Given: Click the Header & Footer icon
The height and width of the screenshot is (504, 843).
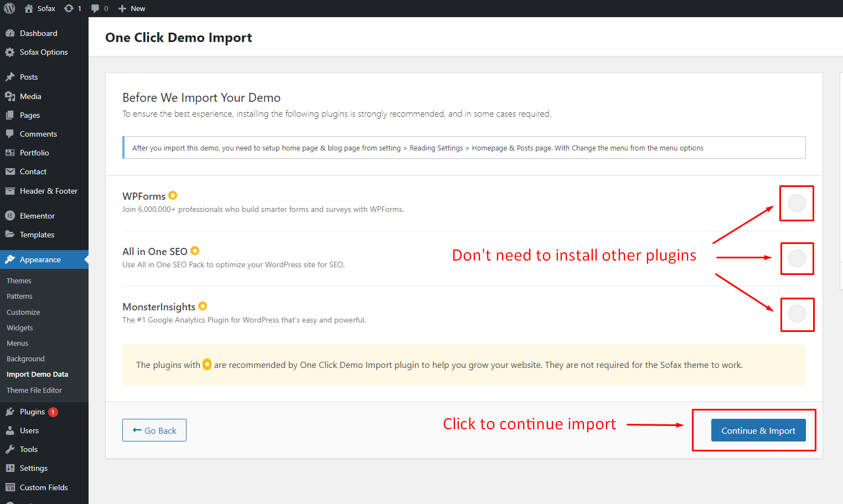Looking at the screenshot, I should 10,191.
